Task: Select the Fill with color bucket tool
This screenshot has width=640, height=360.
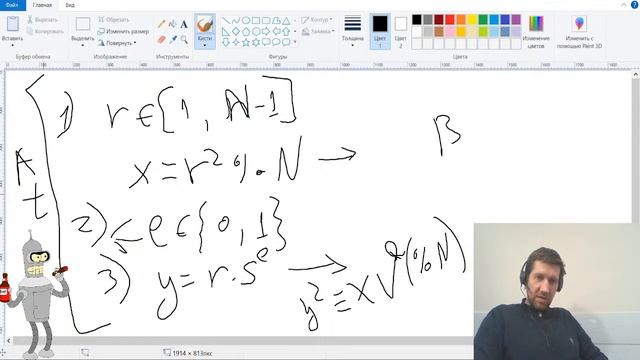Action: [x=173, y=24]
